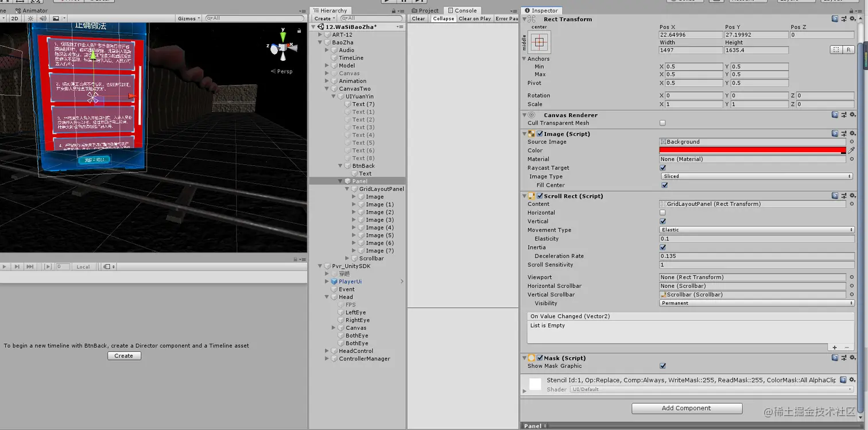Open Mask component gear settings menu
868x430 pixels.
coord(852,358)
